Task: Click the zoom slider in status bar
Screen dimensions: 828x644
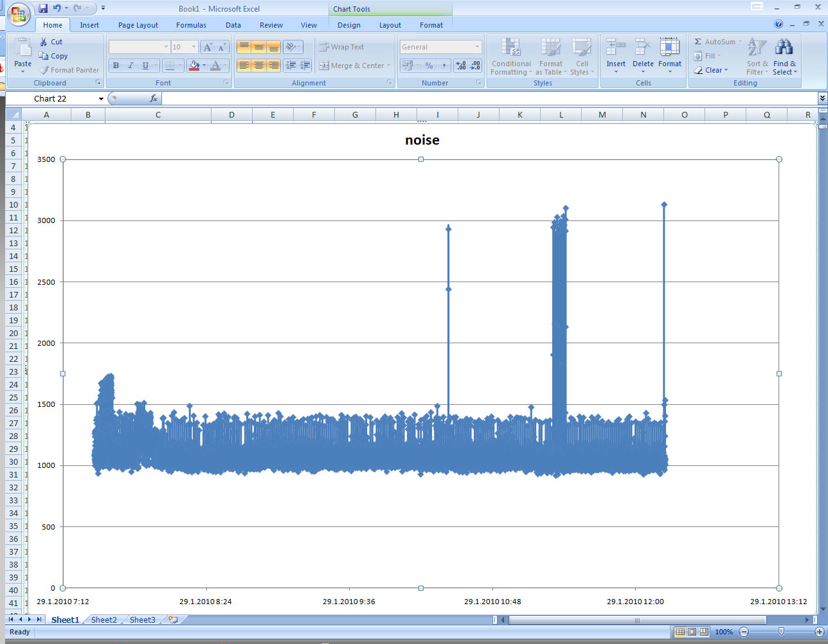Action: coord(781,632)
